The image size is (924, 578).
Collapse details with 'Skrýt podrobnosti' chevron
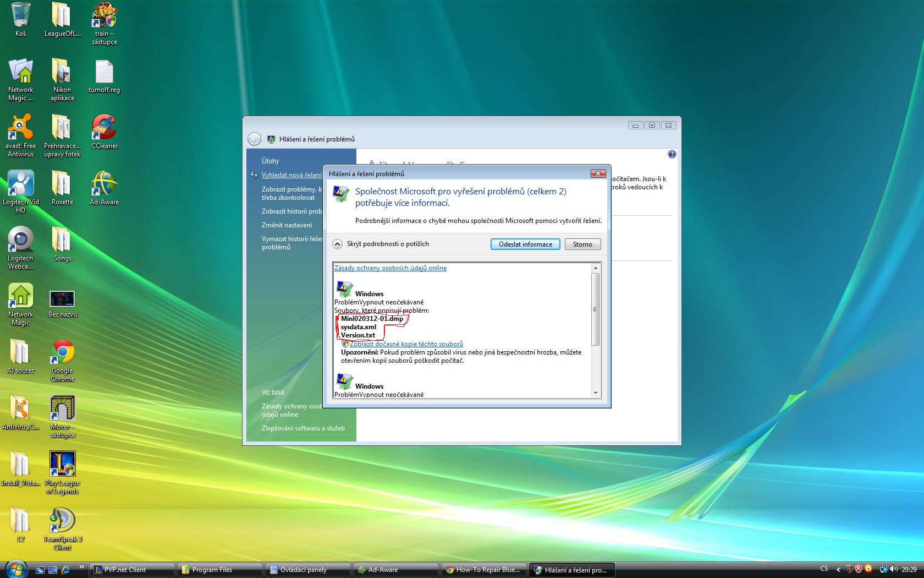point(338,244)
